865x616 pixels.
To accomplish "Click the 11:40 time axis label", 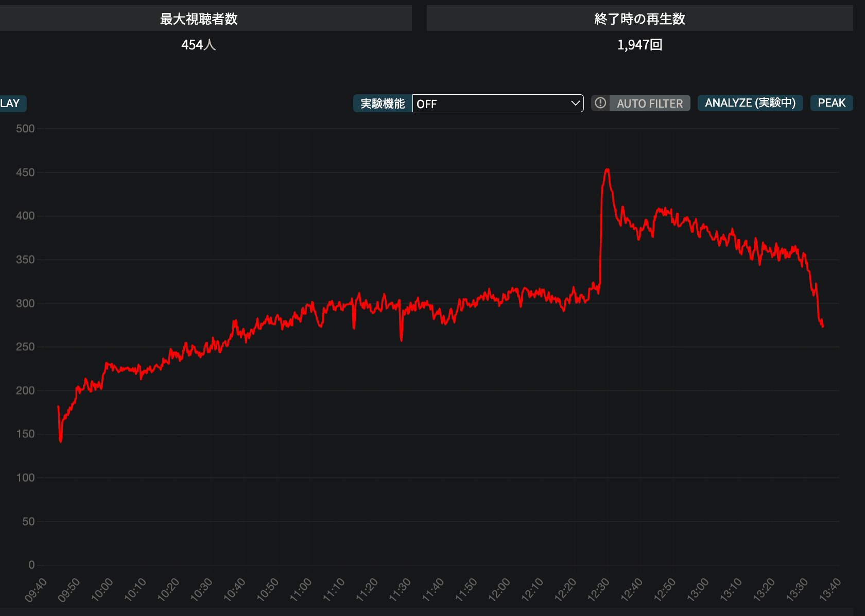I will click(433, 590).
